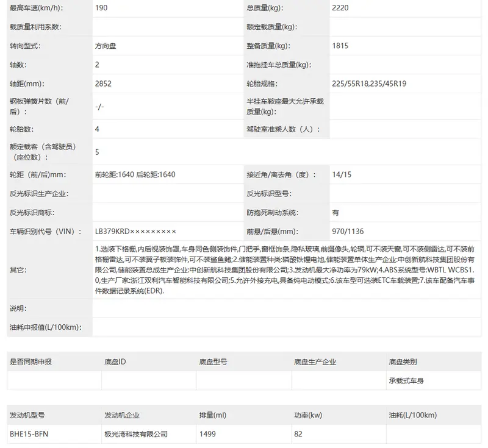The height and width of the screenshot is (448, 488).
Task: Click the displacement value 1499
Action: [x=207, y=434]
